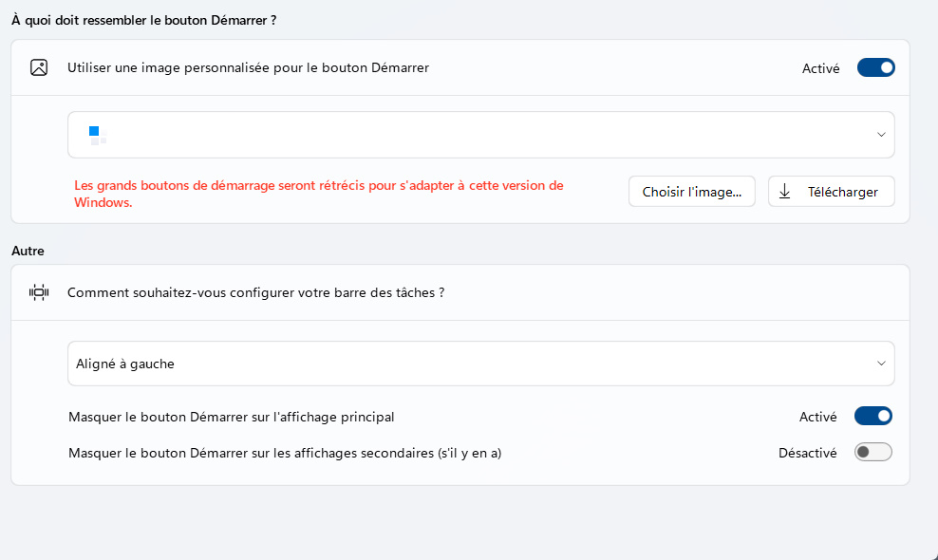
Task: Expand the Start button image chevron
Action: (x=880, y=135)
